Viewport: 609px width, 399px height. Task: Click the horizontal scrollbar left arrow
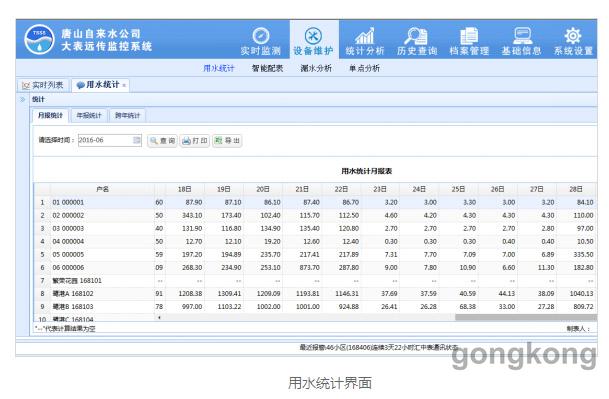pos(159,317)
